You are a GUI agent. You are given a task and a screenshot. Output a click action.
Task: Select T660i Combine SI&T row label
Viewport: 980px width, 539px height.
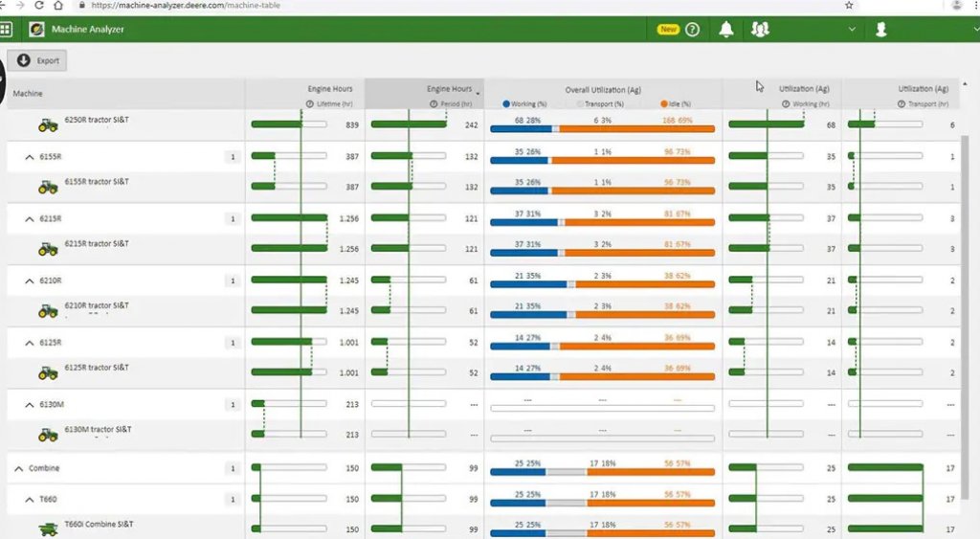click(99, 524)
